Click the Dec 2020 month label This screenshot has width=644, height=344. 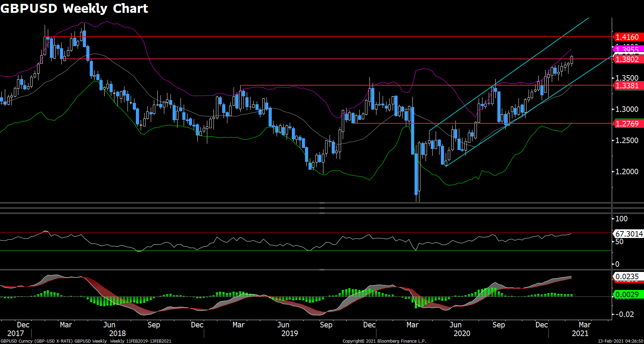tap(542, 325)
